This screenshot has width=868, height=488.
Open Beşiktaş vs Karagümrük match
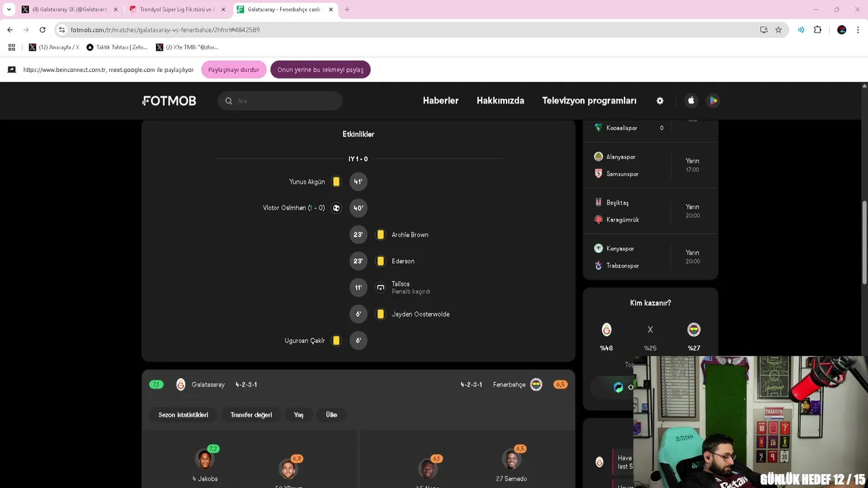click(650, 211)
